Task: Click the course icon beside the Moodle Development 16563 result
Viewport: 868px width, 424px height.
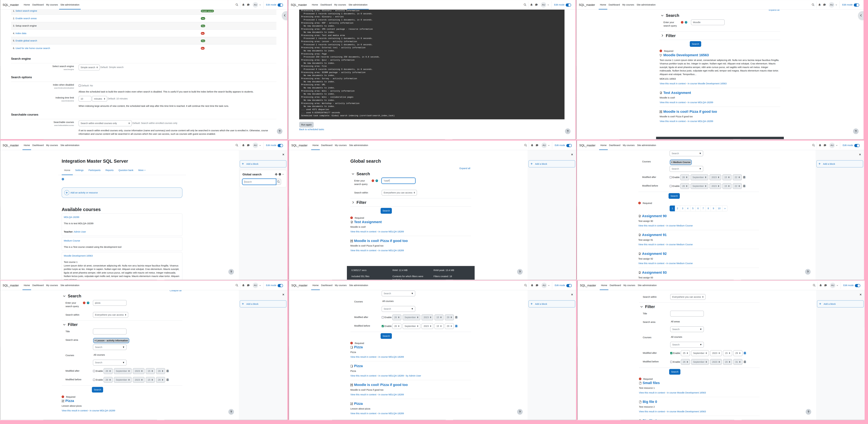Action: 661,55
